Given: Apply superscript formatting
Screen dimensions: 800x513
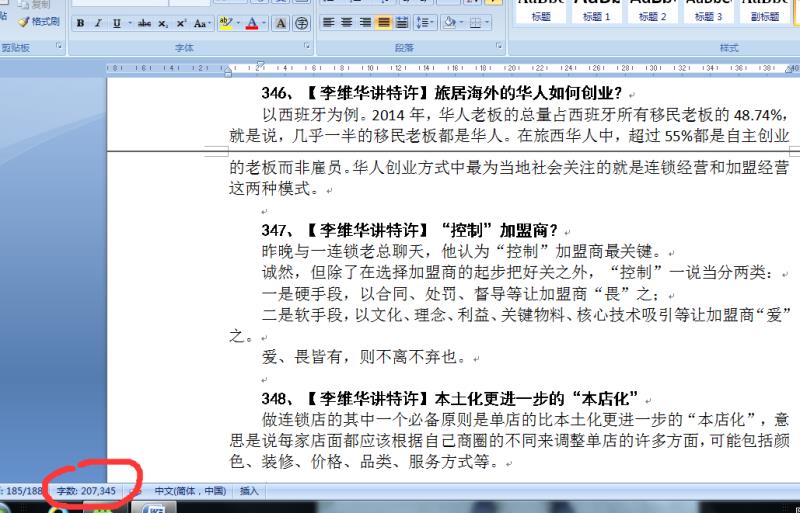Looking at the screenshot, I should pos(181,23).
